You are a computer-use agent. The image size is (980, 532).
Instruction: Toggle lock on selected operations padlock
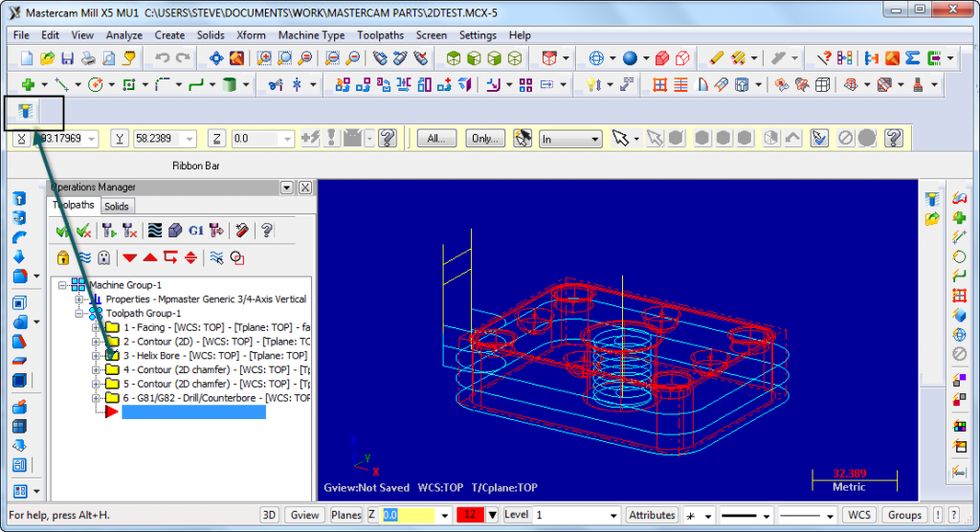[x=63, y=257]
